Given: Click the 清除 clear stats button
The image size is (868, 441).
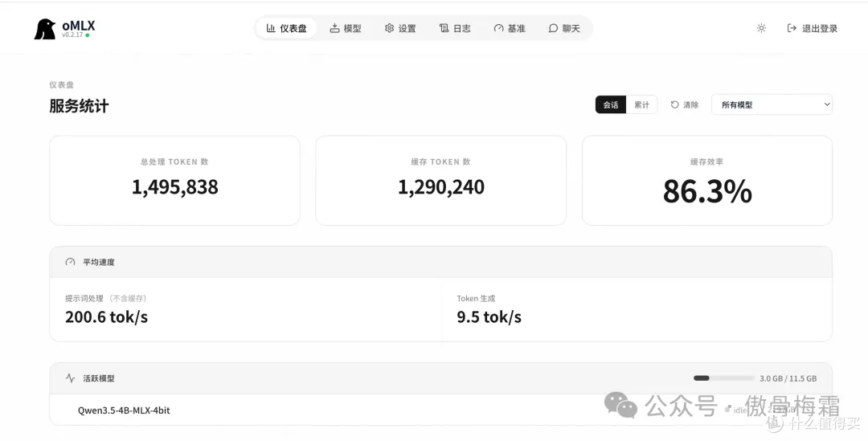Looking at the screenshot, I should [685, 104].
